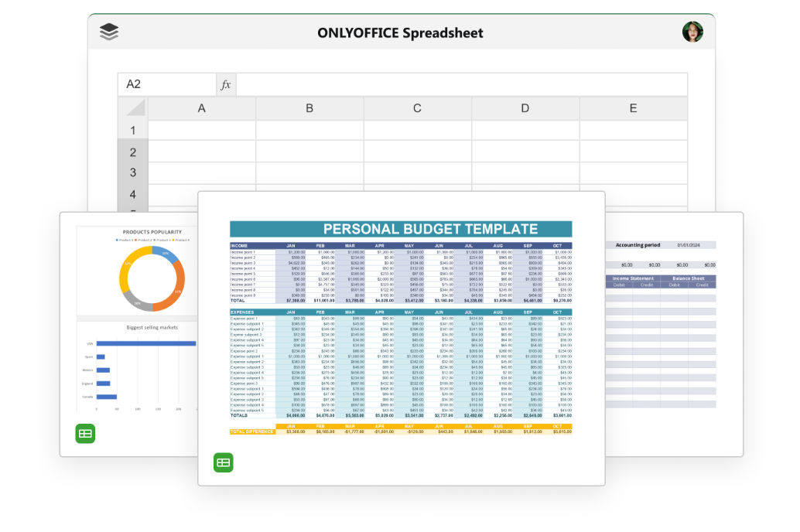Viewport: 800px width, 532px height.
Task: Click the PRODUCTS POPULARITY chart title
Action: [x=152, y=232]
